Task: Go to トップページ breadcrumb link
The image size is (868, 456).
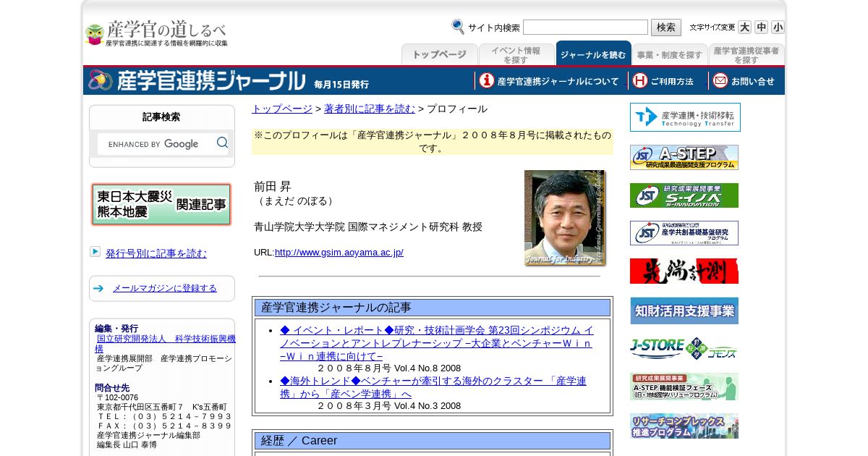Action: (282, 109)
